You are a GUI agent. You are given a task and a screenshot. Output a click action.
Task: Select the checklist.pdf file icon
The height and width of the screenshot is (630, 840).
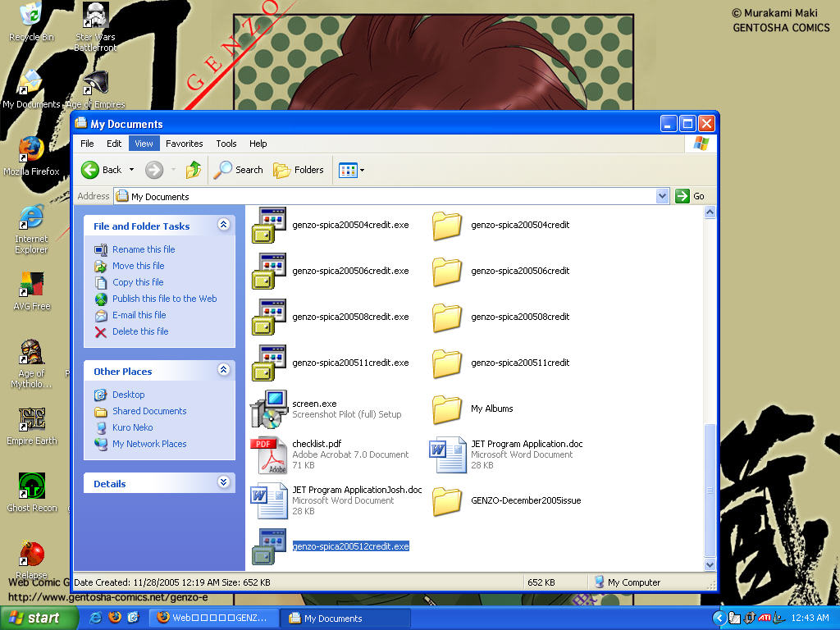pos(268,454)
